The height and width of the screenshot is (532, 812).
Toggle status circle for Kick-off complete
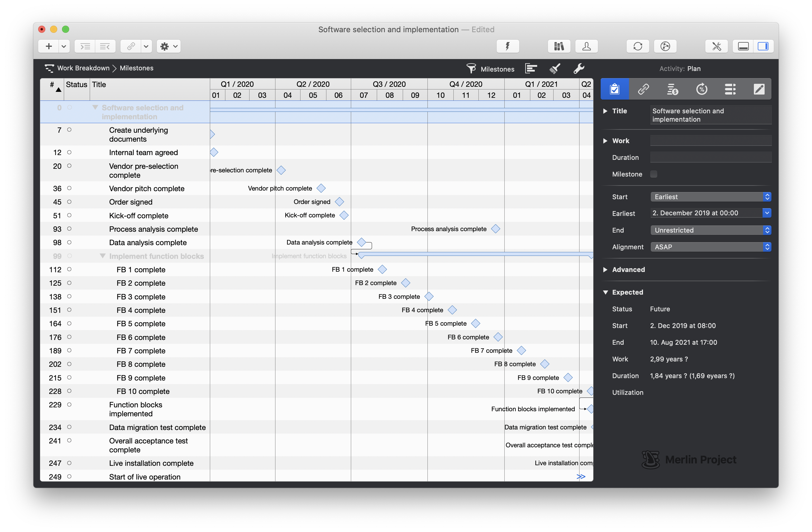69,215
